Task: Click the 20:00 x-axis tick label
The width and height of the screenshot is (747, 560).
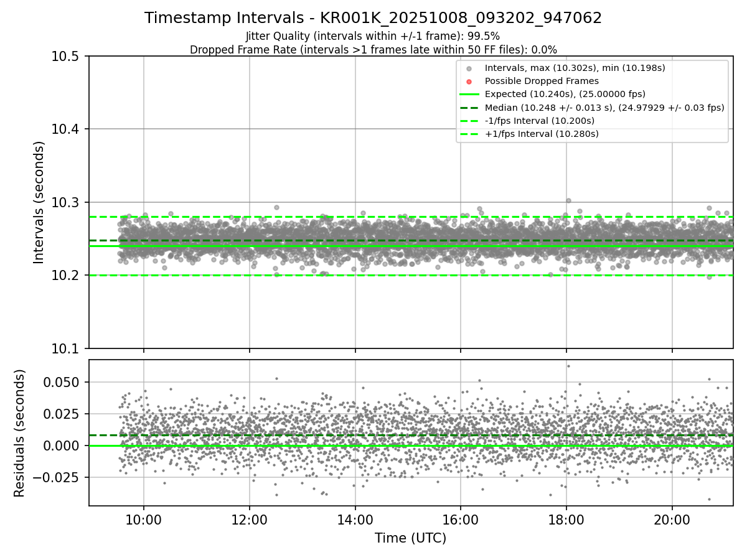Action: (672, 520)
